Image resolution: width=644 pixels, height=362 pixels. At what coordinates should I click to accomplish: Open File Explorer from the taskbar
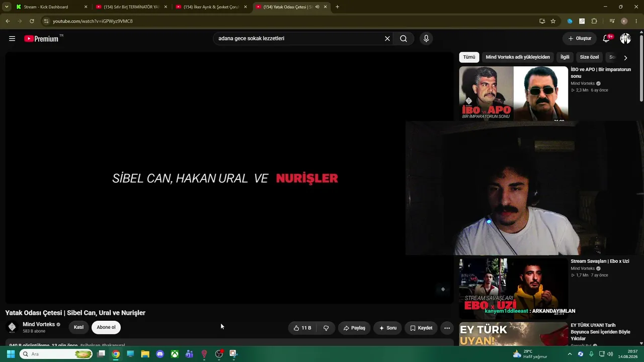[145, 354]
